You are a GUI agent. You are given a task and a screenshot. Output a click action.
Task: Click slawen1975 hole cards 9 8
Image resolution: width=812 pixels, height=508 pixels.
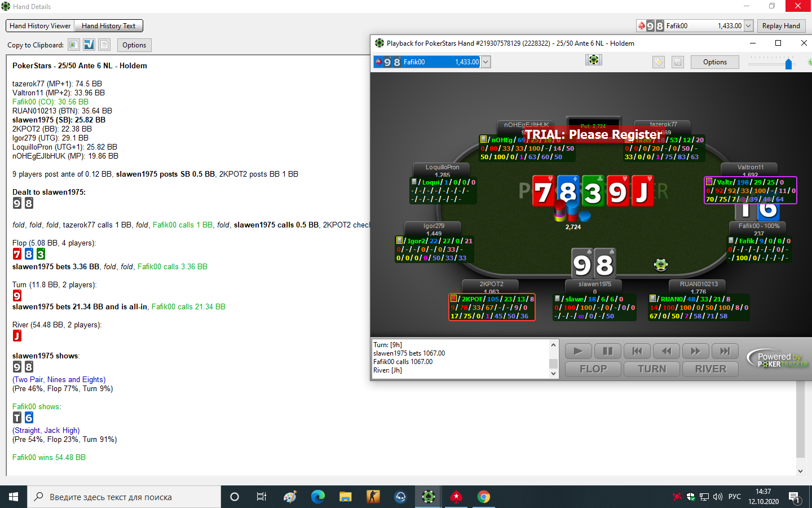(594, 263)
